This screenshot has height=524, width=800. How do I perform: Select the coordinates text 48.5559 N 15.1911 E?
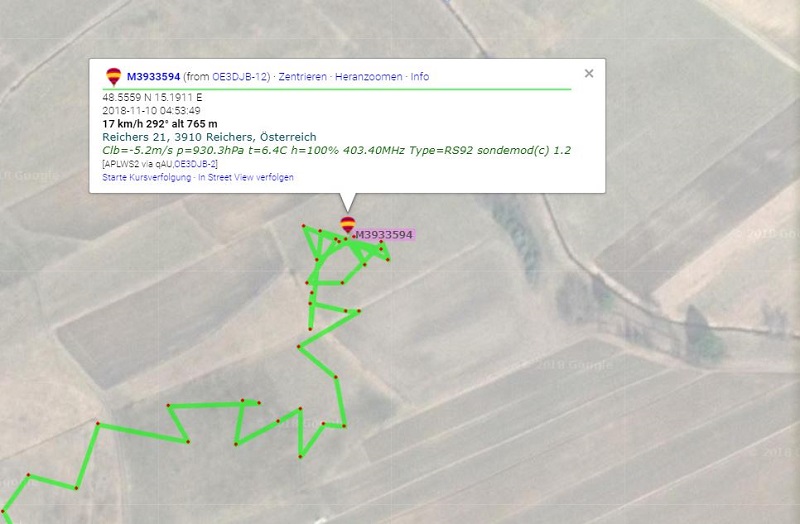[x=152, y=97]
